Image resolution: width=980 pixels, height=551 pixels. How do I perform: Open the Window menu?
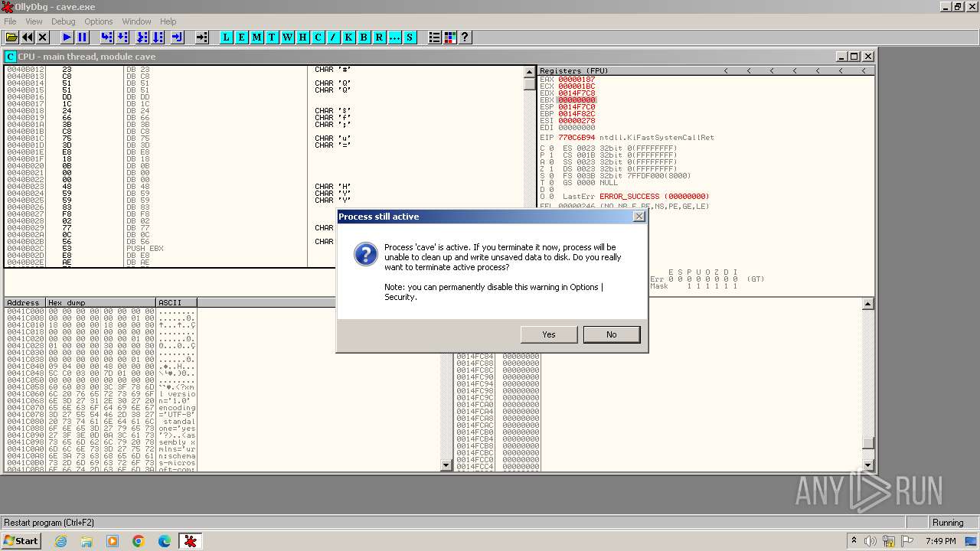click(x=137, y=21)
